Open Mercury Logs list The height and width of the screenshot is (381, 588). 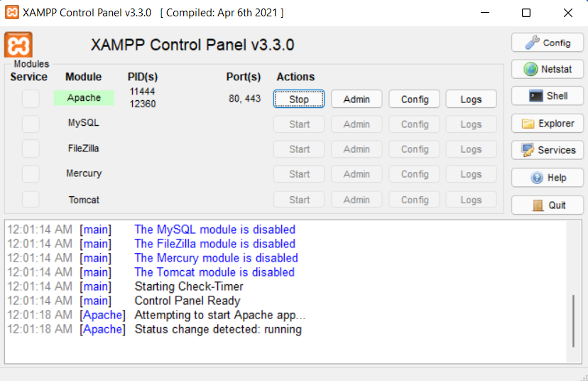coord(471,174)
